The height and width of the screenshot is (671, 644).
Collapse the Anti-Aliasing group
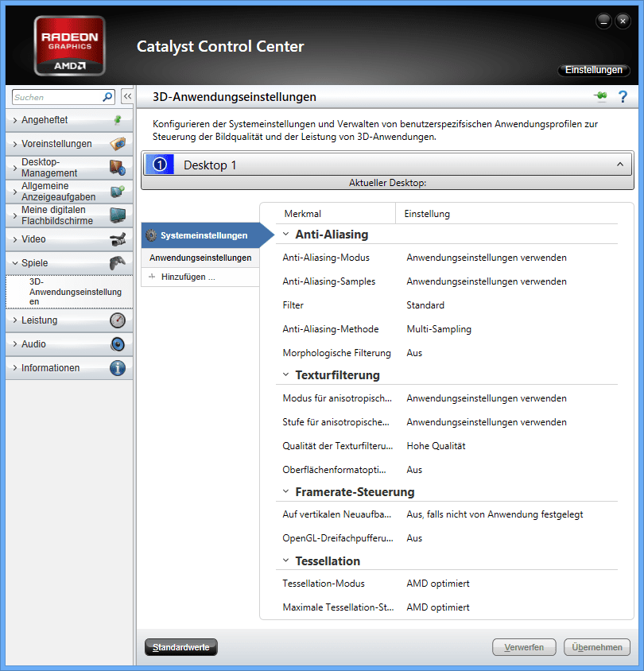point(286,234)
